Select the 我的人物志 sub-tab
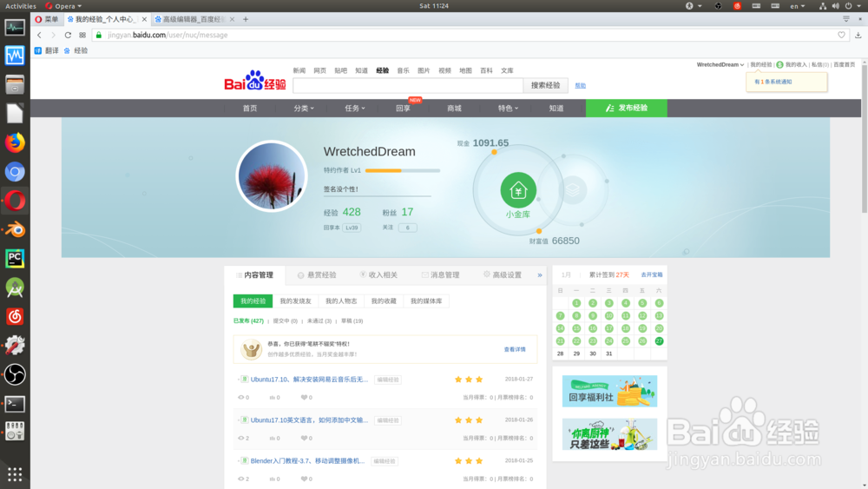The image size is (868, 489). [x=341, y=301]
